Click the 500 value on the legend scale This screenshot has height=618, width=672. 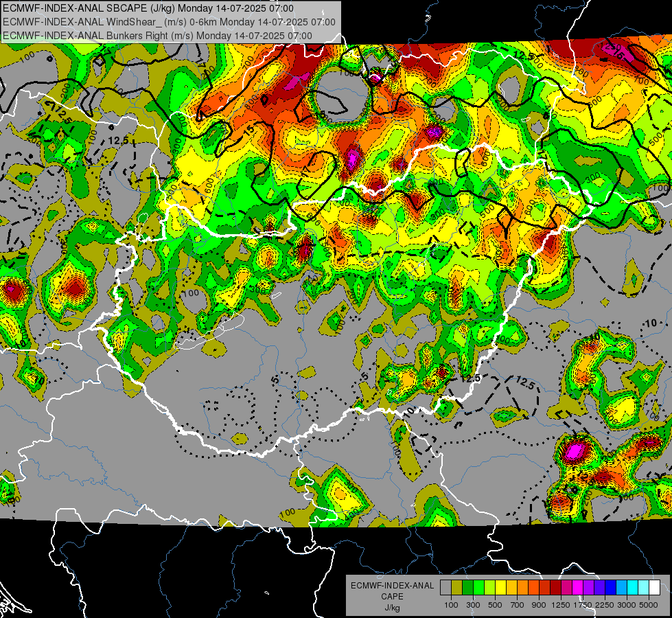[x=495, y=605]
